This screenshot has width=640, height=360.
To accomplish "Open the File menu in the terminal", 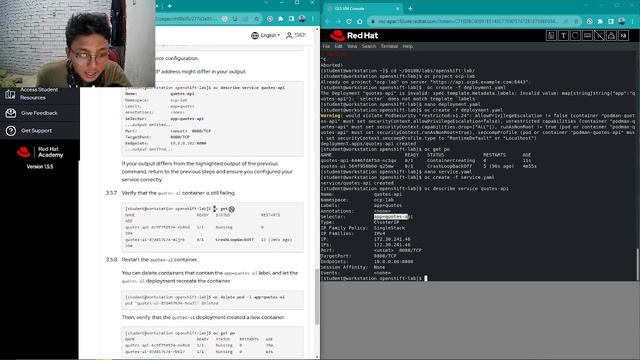I will (x=326, y=46).
